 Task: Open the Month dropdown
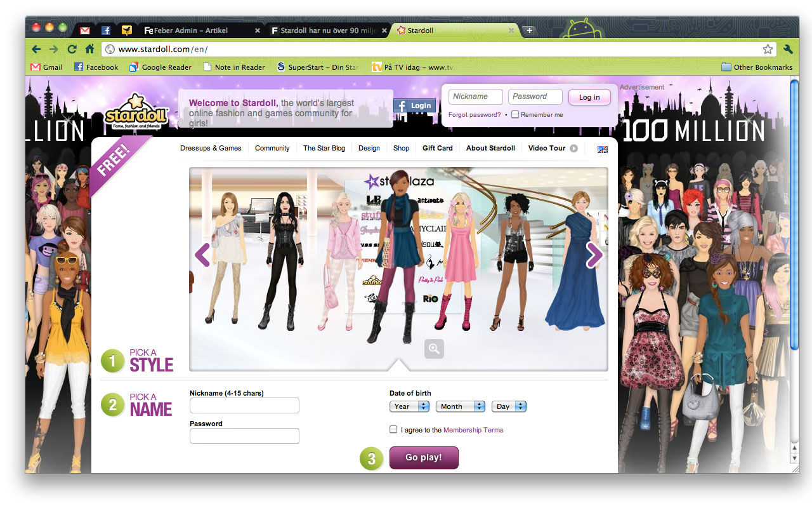coord(461,406)
